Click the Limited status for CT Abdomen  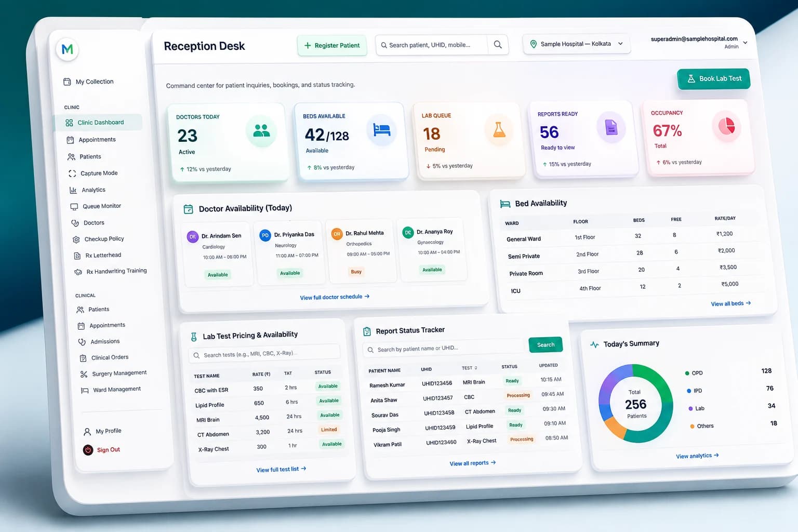[x=329, y=430]
